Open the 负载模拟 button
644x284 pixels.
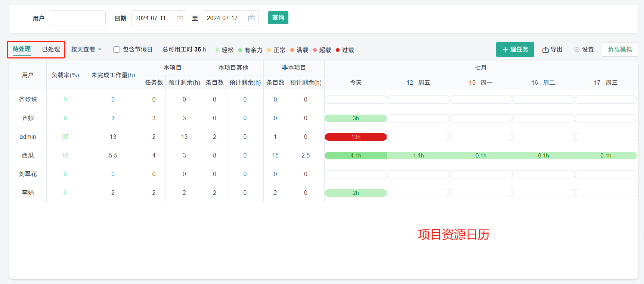click(620, 49)
